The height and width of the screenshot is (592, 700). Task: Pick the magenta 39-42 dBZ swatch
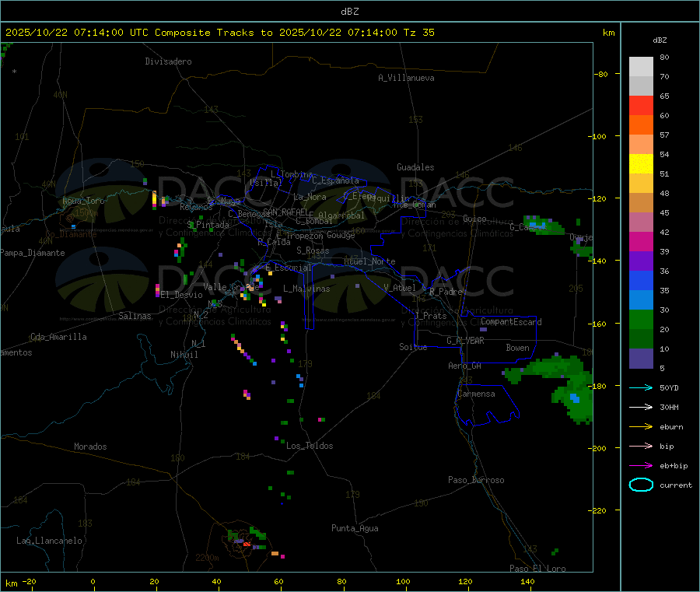[641, 241]
